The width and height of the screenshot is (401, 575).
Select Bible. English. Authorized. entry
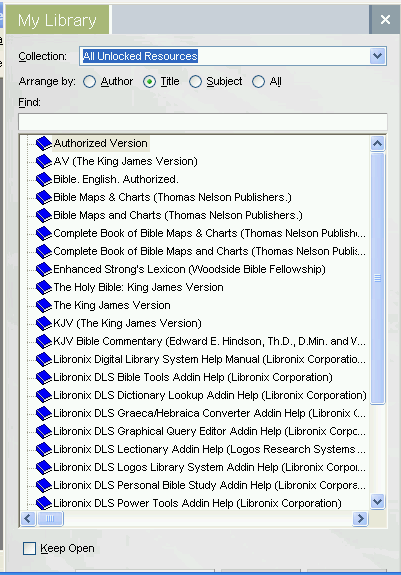[x=116, y=179]
